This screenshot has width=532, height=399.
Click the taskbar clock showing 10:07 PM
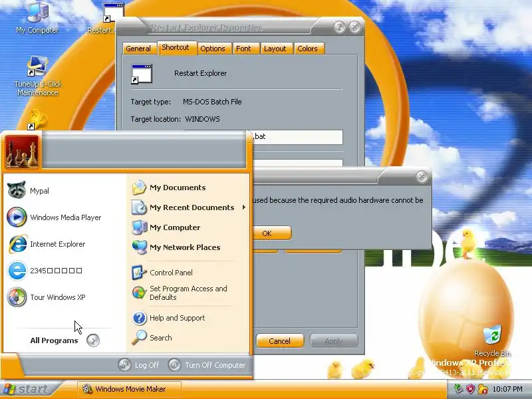pos(507,389)
